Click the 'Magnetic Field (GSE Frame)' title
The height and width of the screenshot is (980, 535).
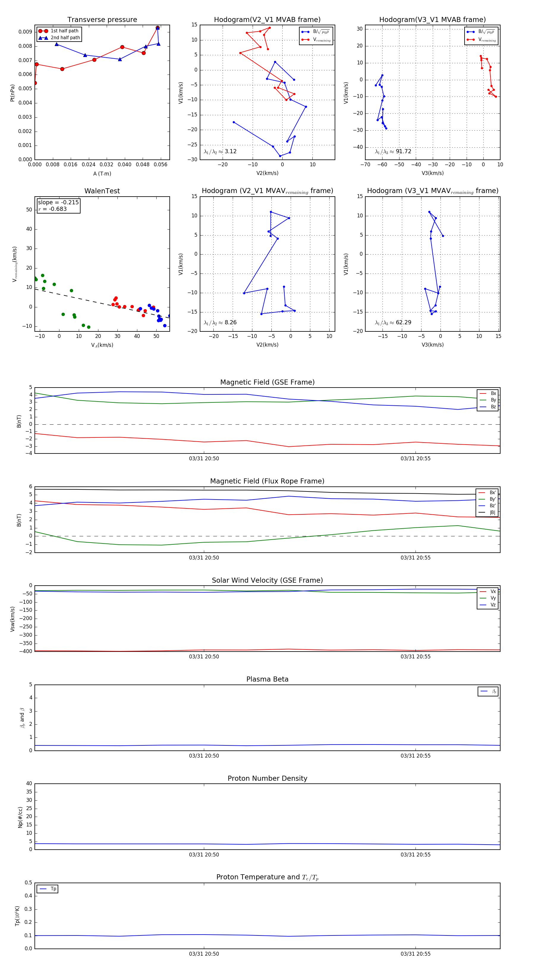(x=267, y=382)
